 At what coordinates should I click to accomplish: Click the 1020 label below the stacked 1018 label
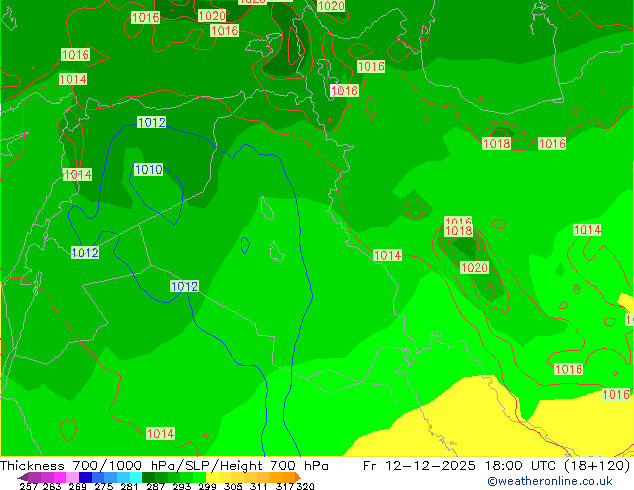[474, 267]
